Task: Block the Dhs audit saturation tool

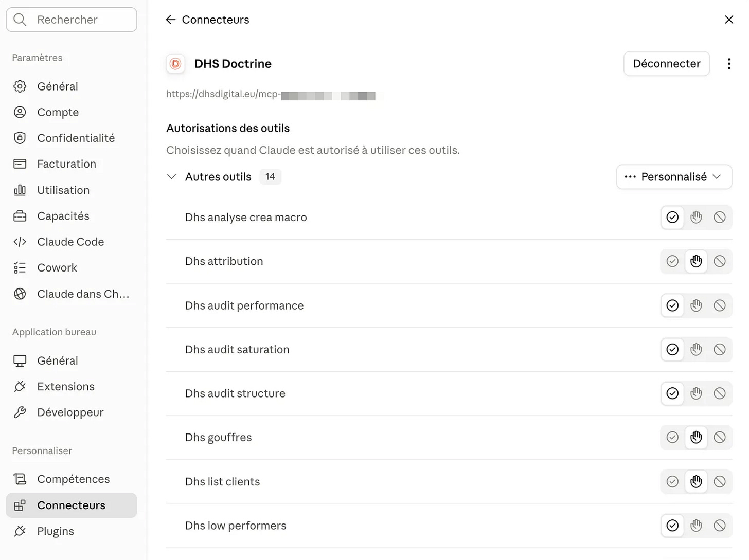Action: pos(720,350)
